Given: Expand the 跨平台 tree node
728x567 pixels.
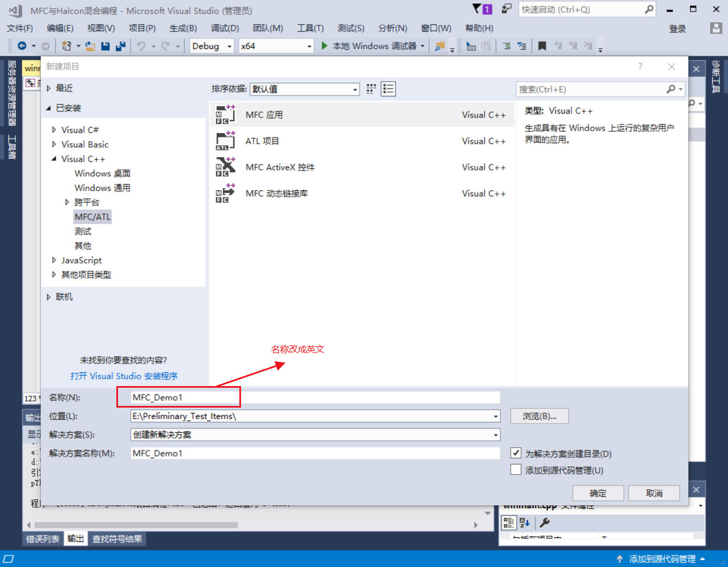Looking at the screenshot, I should [x=67, y=202].
